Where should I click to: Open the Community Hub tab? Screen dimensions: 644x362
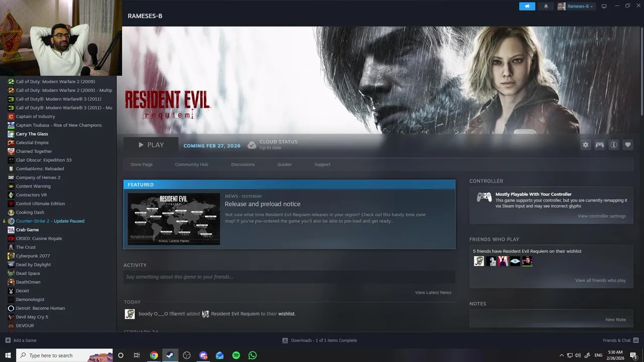click(x=192, y=164)
